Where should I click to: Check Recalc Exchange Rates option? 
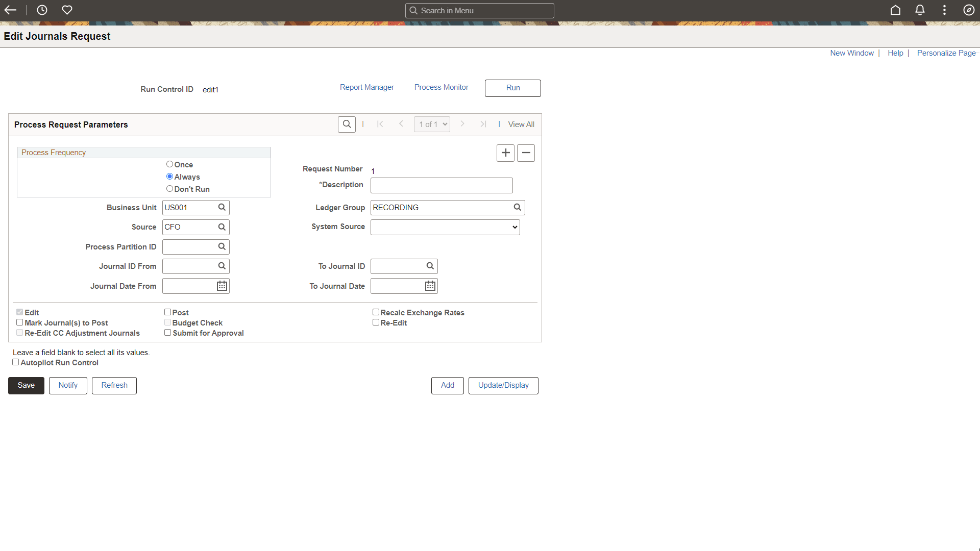click(x=376, y=312)
